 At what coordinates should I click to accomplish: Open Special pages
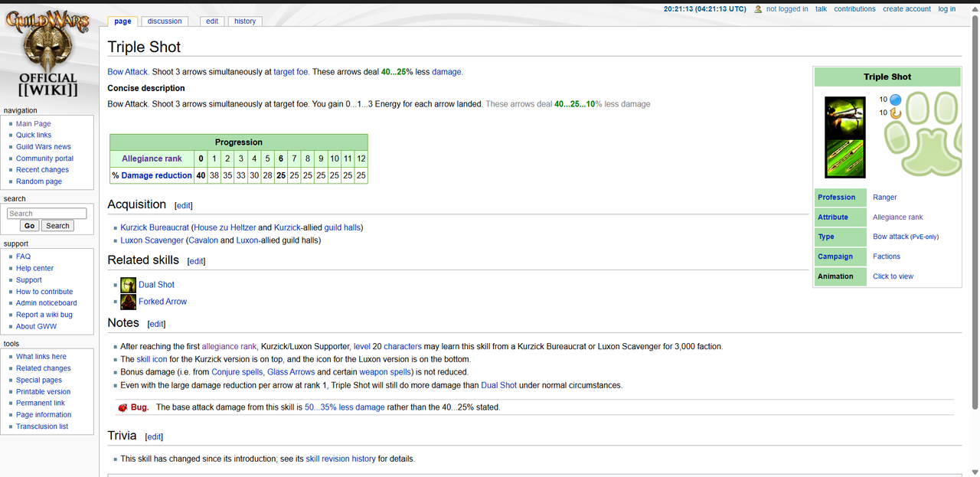(x=39, y=380)
